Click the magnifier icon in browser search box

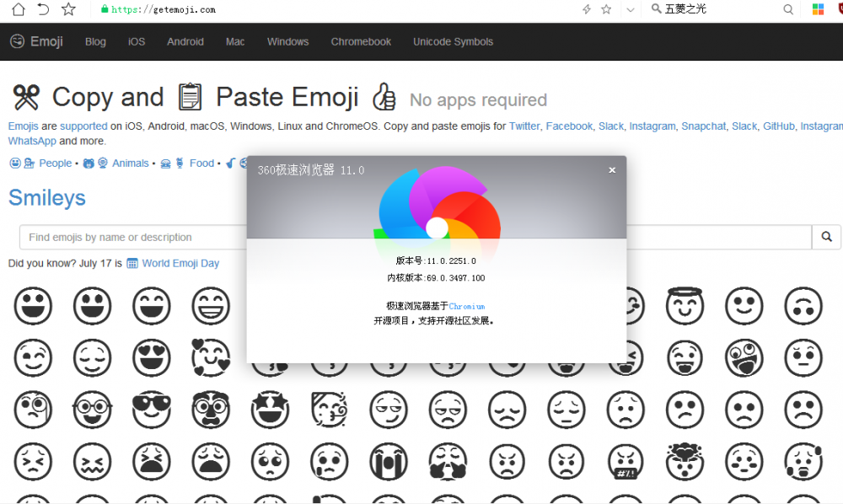[x=788, y=9]
